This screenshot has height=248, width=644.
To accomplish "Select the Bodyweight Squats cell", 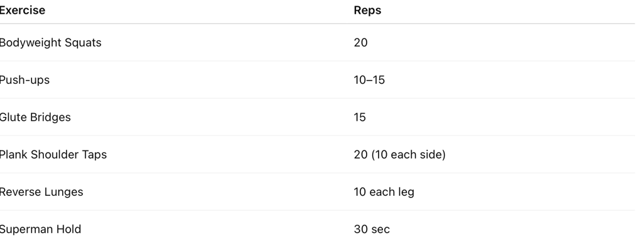I will click(50, 43).
